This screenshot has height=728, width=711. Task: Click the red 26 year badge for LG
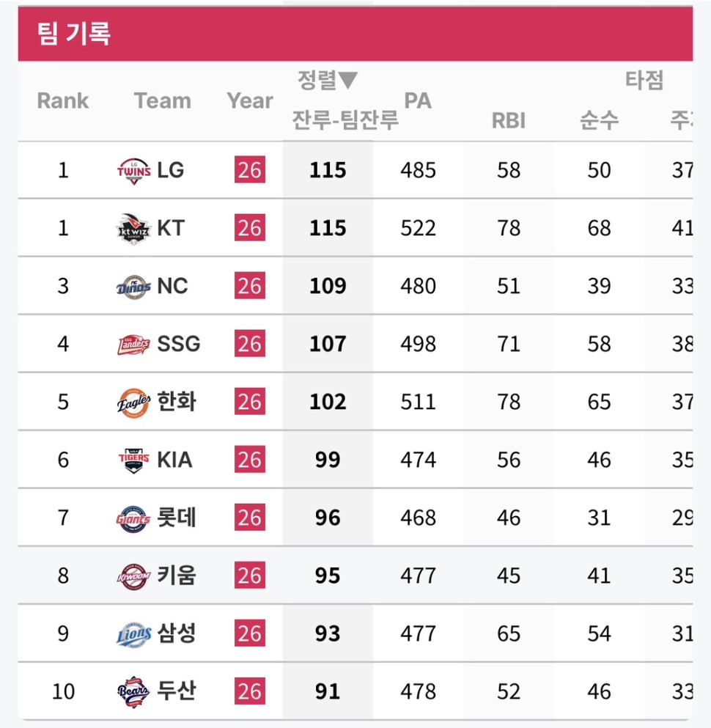pyautogui.click(x=249, y=170)
